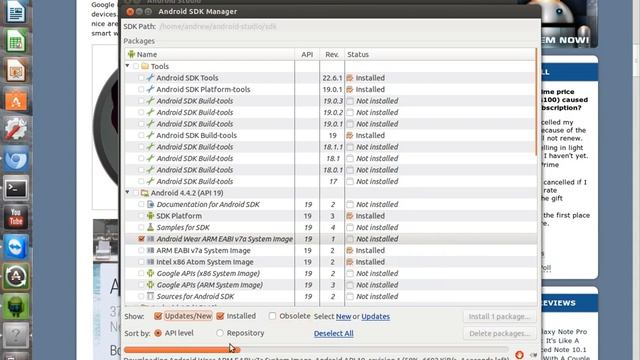The width and height of the screenshot is (640, 360).
Task: Click the Deselect All link
Action: [x=333, y=333]
